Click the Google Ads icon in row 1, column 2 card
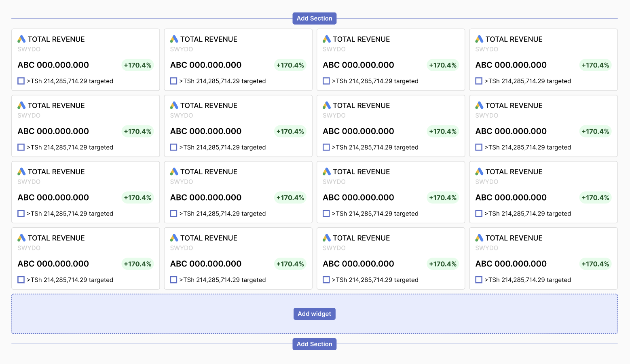Viewport: 630px width, 364px height. point(174,39)
